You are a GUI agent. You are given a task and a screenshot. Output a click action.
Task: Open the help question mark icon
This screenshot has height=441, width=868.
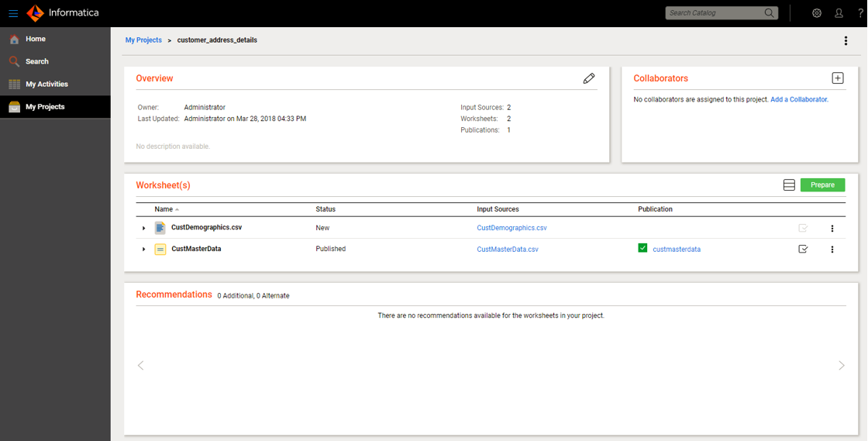coord(861,13)
